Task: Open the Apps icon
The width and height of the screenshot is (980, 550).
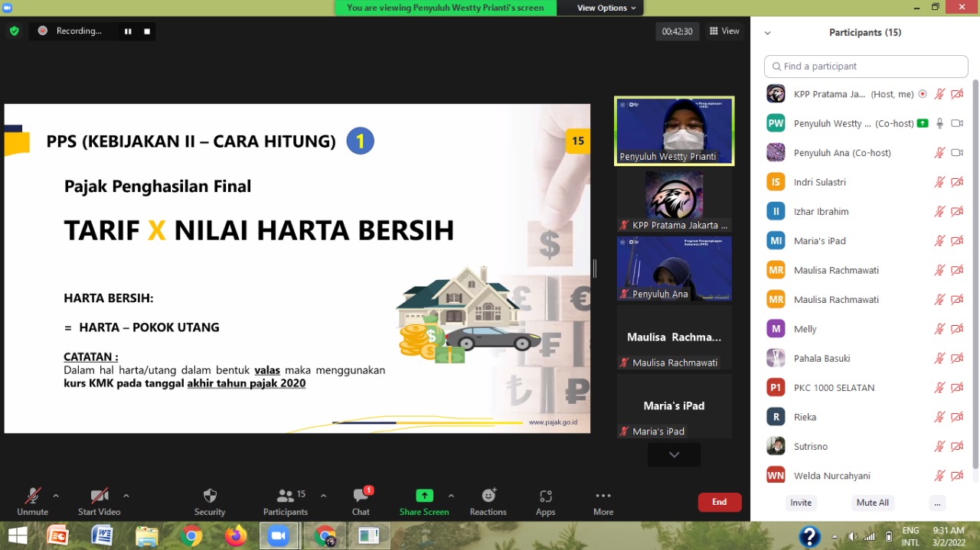Action: (x=545, y=496)
